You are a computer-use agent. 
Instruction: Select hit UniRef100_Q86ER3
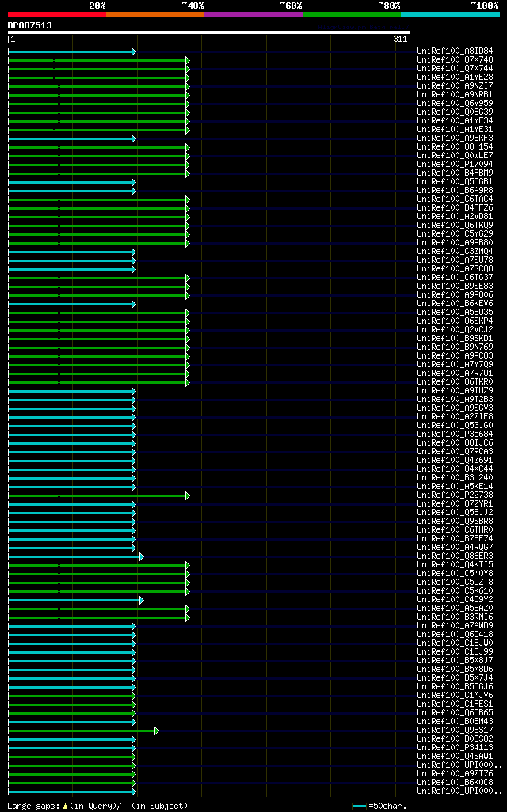455,556
